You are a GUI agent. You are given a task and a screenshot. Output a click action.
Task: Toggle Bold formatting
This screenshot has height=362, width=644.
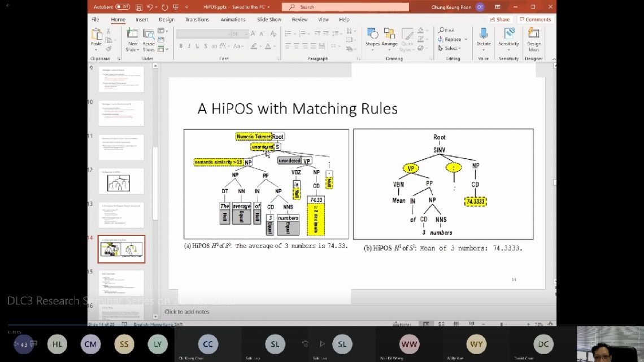pyautogui.click(x=181, y=46)
